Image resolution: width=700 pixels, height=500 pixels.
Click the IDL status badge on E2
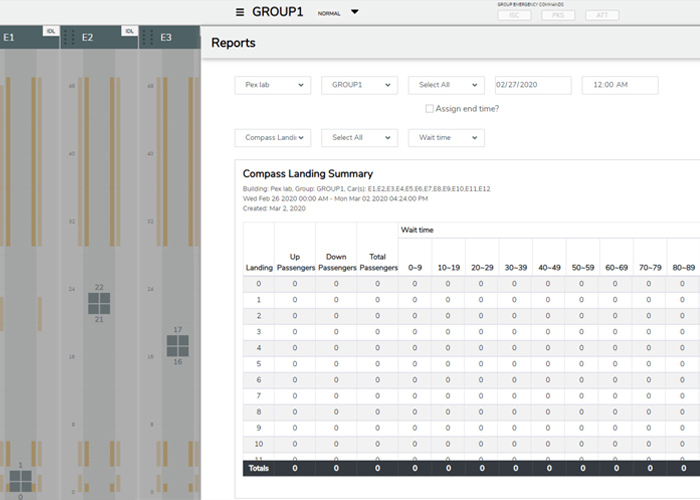pos(129,31)
